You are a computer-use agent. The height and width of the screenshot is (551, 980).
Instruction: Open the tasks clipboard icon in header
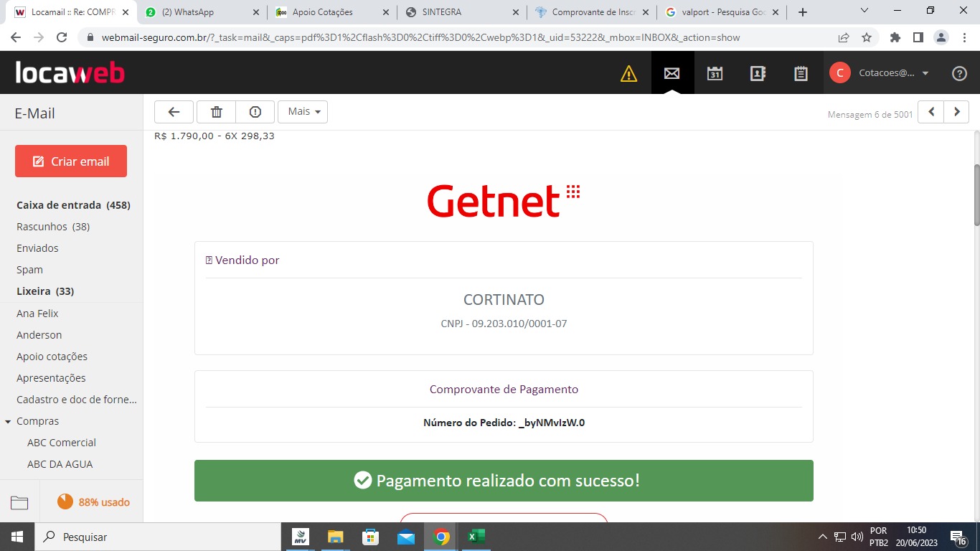pyautogui.click(x=801, y=73)
